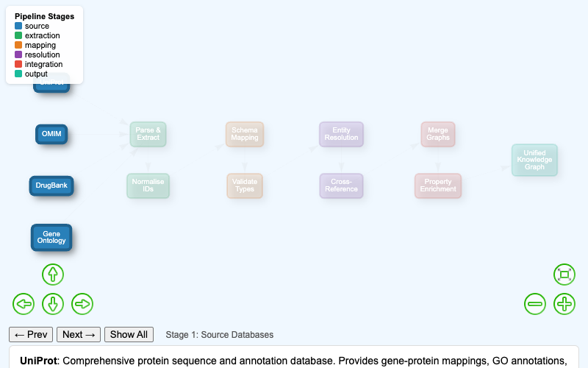Fit the graph to screen
The image size is (588, 368).
tap(564, 275)
